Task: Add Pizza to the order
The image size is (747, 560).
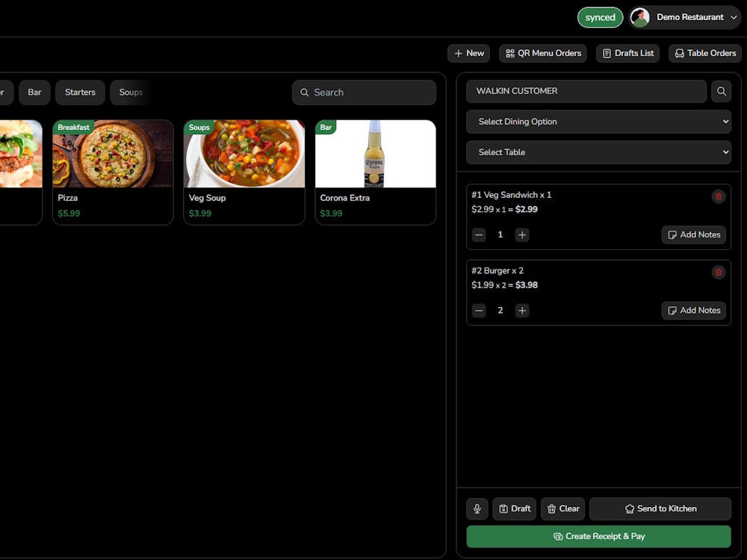Action: pyautogui.click(x=113, y=172)
